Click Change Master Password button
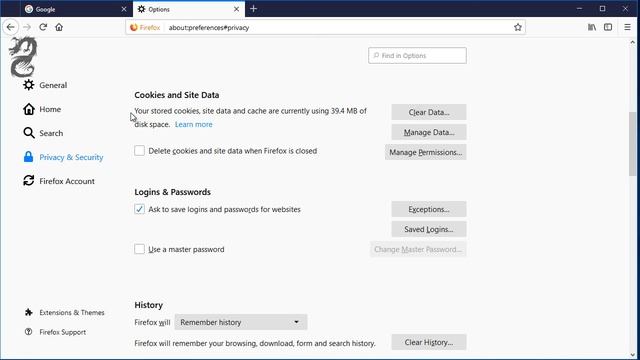 click(418, 249)
